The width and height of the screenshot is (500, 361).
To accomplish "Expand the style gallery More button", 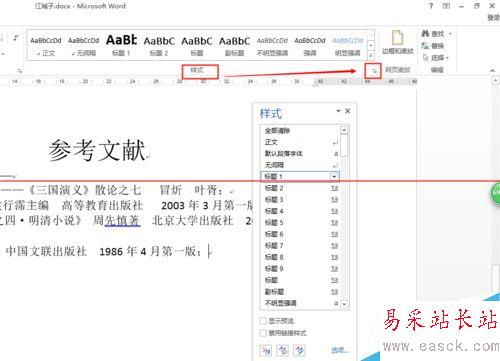I will pyautogui.click(x=371, y=55).
